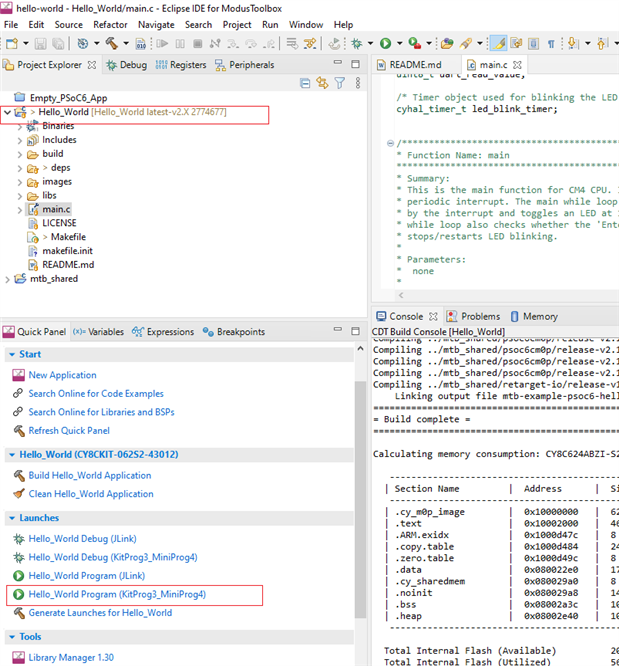Click the binary 010 file toolbar icon
Viewport: 619px width, 666px height.
coord(141,43)
